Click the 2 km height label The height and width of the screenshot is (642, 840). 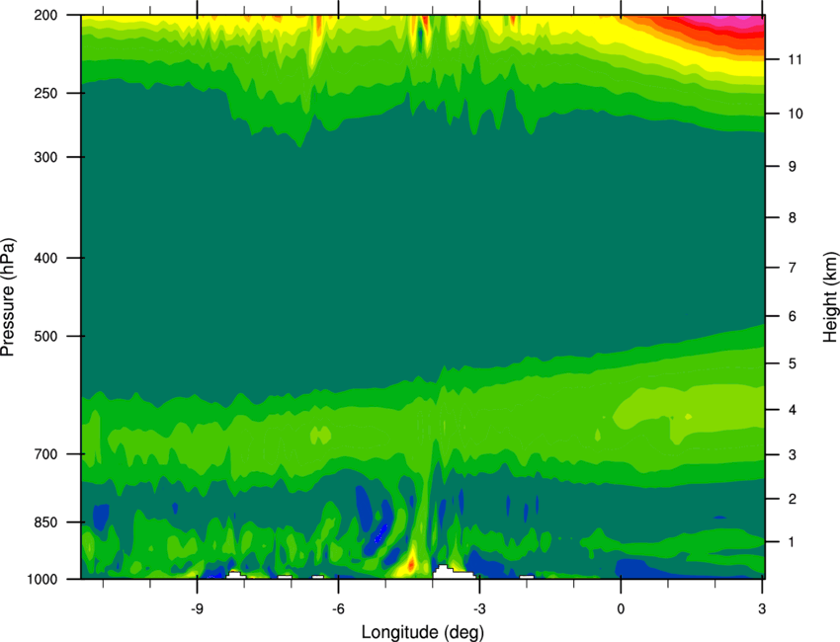793,499
